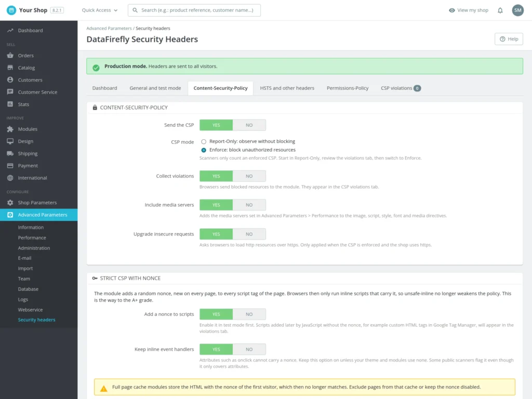Click the CSP violations count badge
This screenshot has height=399, width=532.
pos(417,88)
